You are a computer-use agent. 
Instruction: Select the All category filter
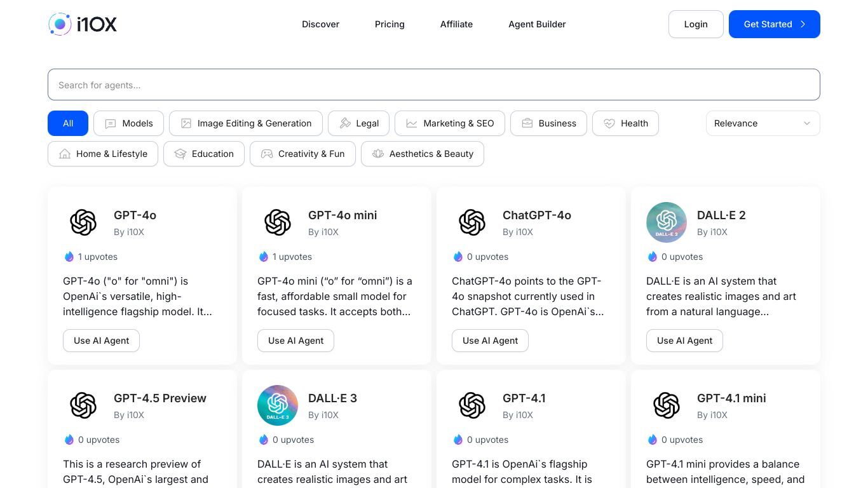coord(68,123)
